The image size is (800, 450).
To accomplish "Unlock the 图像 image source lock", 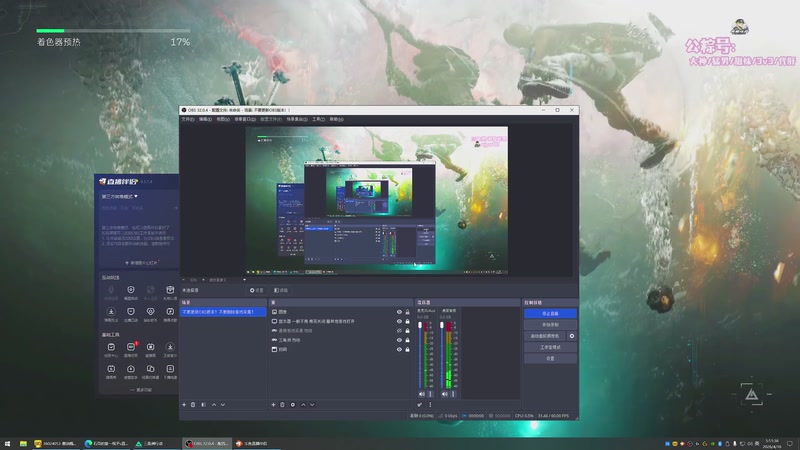I will (x=407, y=312).
